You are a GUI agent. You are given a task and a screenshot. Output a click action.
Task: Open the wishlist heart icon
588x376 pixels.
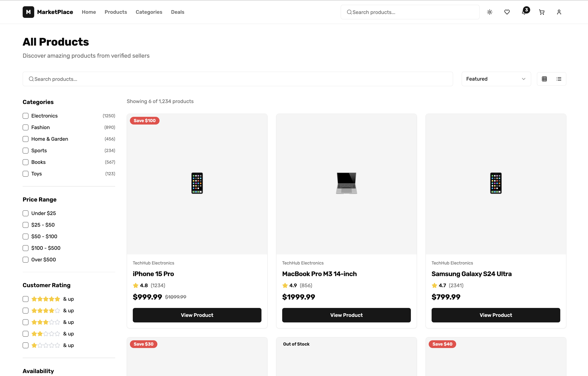pyautogui.click(x=507, y=12)
